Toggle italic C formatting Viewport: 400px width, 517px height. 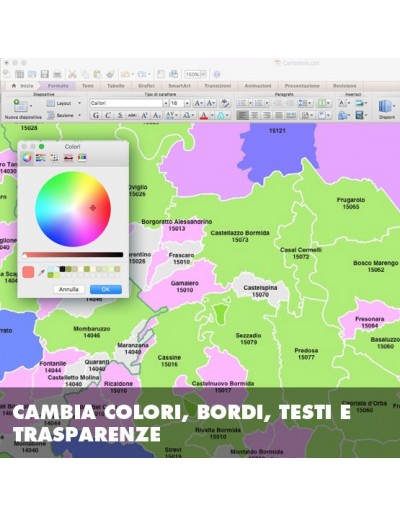click(108, 115)
